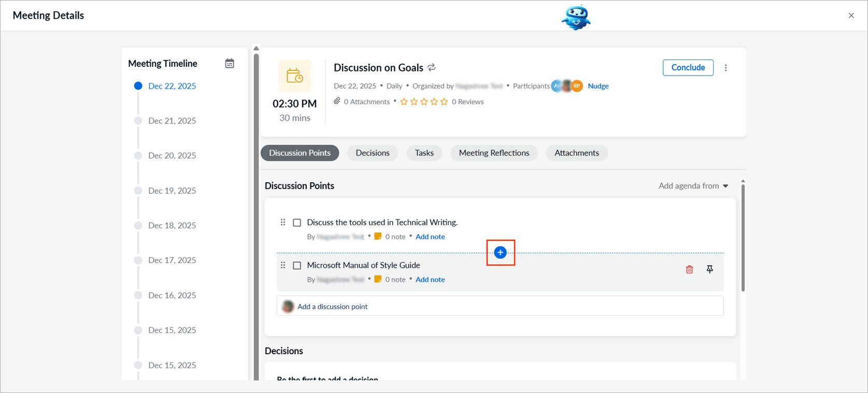The height and width of the screenshot is (393, 868).
Task: Select Dec 18, 2025 in the timeline
Action: point(172,225)
